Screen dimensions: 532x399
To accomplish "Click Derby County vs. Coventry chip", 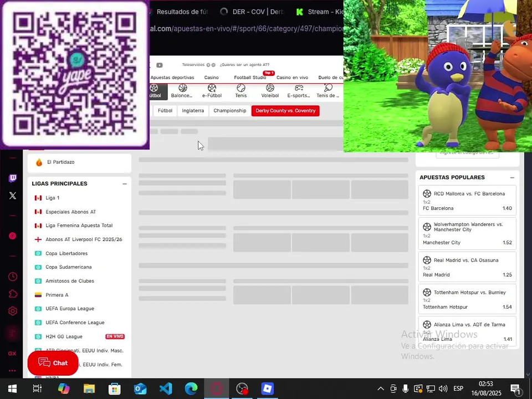I will (285, 111).
